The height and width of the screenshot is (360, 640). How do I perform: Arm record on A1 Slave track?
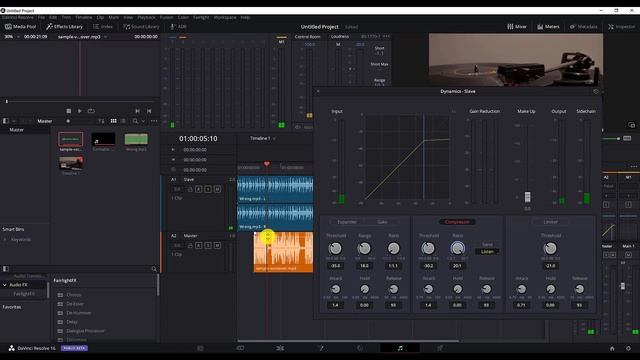[199, 189]
